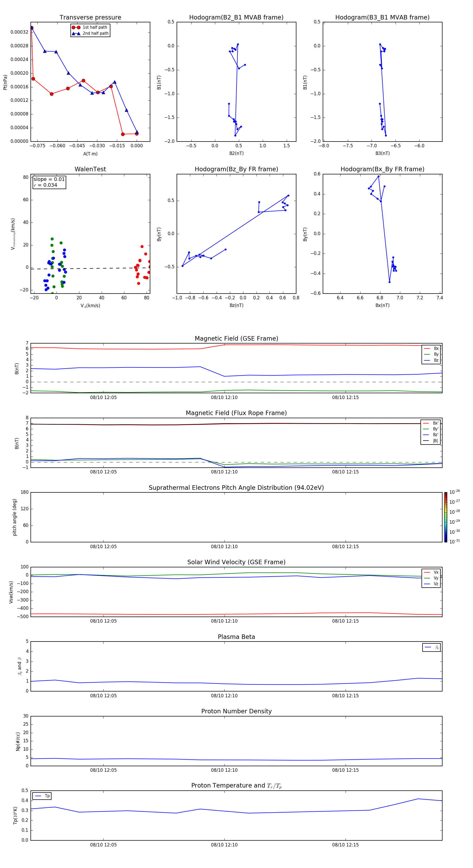
Task: Click 08/10 12:15 tick under Proton Temperature plot
Action: tap(345, 845)
